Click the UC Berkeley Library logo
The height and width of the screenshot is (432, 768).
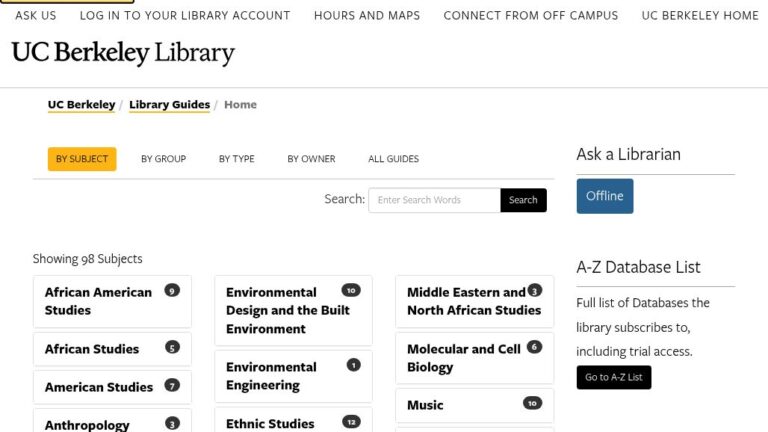coord(123,53)
